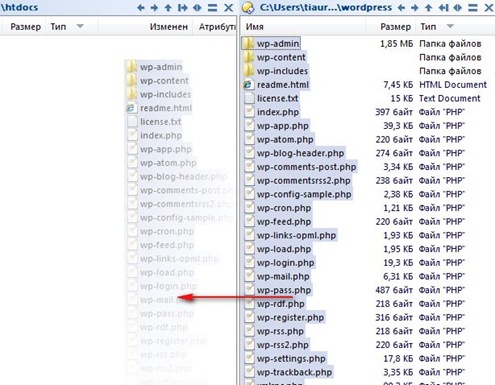495x385 pixels.
Task: Click the wp-atom.php file icon
Action: point(249,139)
